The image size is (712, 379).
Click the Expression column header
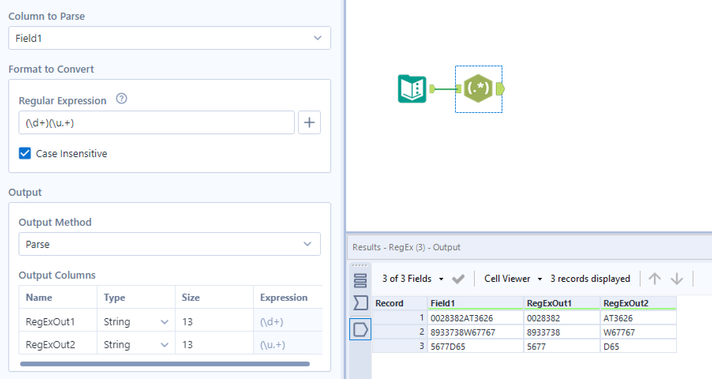click(288, 298)
